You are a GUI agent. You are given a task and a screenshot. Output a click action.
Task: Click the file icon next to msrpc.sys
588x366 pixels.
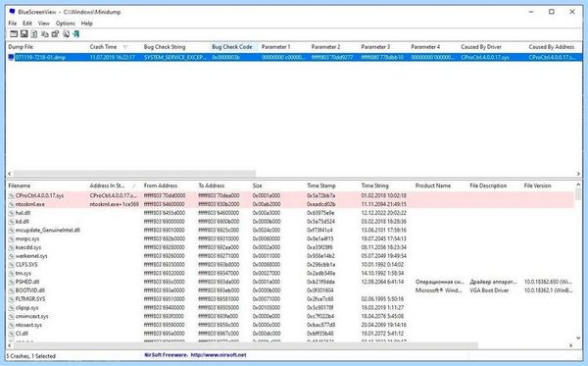click(11, 238)
